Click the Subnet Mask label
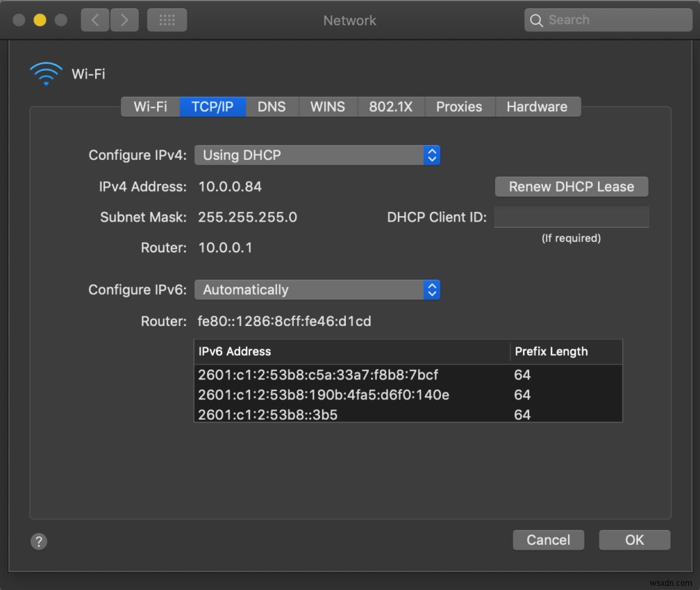The width and height of the screenshot is (700, 590). click(144, 217)
